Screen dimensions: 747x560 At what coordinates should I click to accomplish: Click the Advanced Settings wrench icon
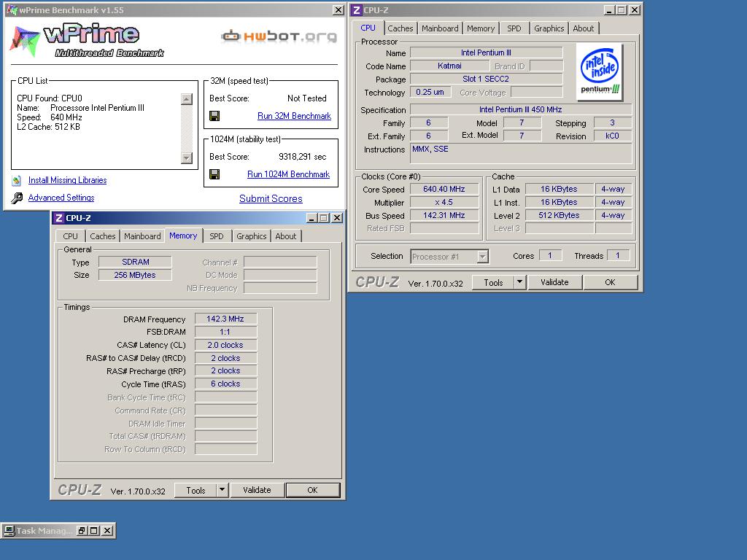pos(17,198)
